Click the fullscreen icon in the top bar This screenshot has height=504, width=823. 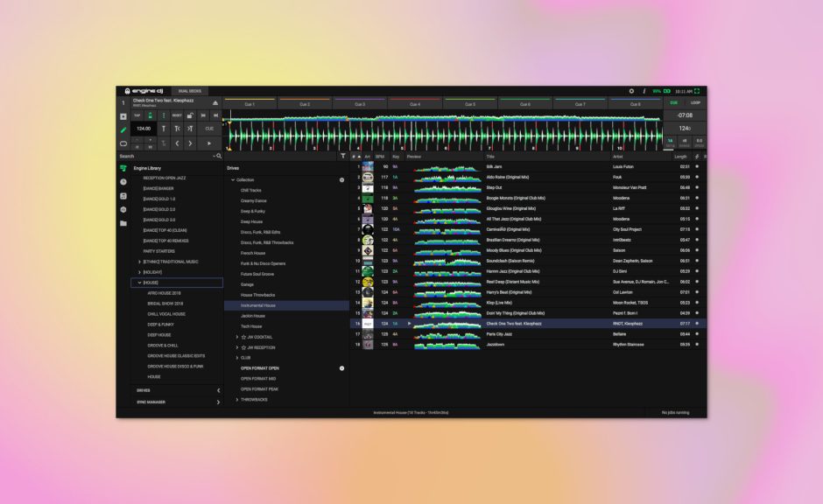click(697, 90)
